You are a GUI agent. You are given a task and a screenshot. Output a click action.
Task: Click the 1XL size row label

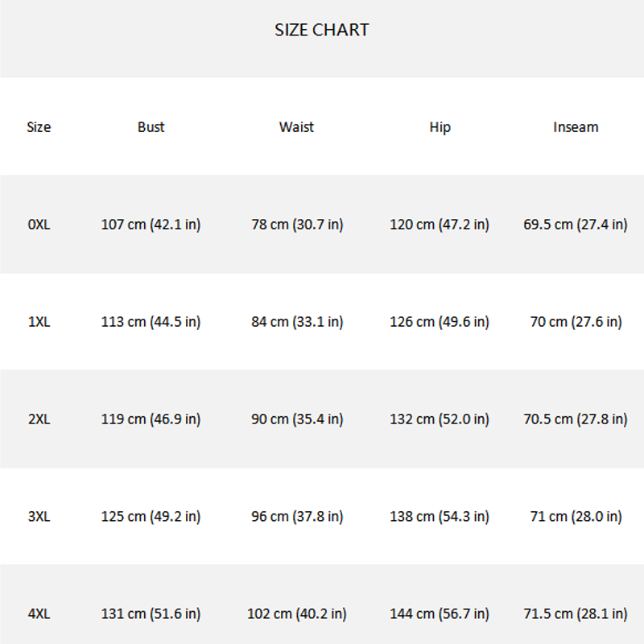coord(39,321)
